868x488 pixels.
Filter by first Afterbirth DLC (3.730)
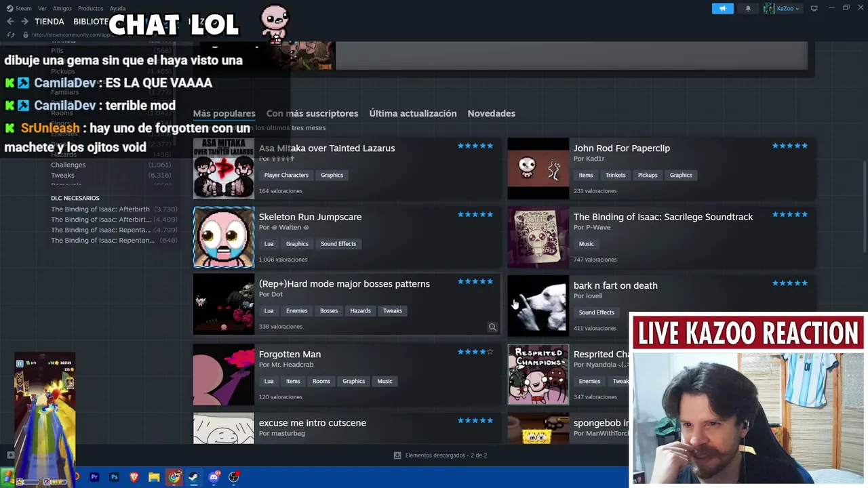tap(114, 209)
